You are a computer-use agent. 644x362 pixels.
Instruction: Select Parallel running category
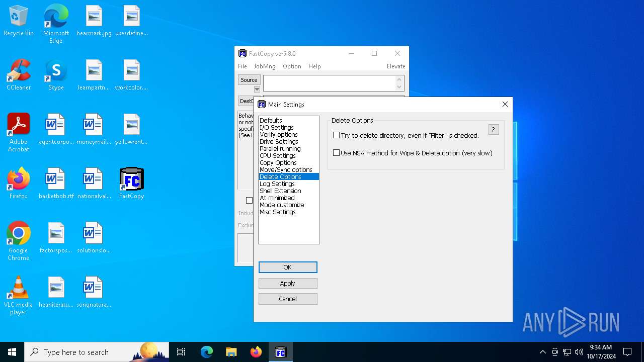coord(289,148)
